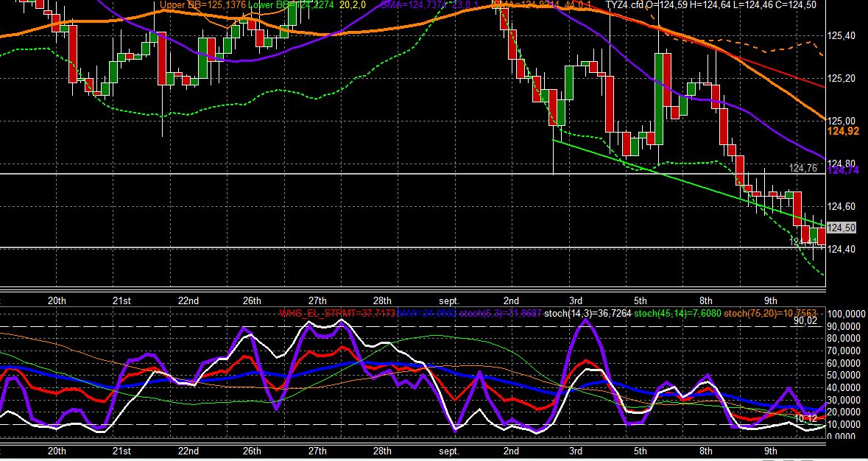Click the purple 124,74 moving average tag
This screenshot has width=868, height=461.
pyautogui.click(x=842, y=170)
